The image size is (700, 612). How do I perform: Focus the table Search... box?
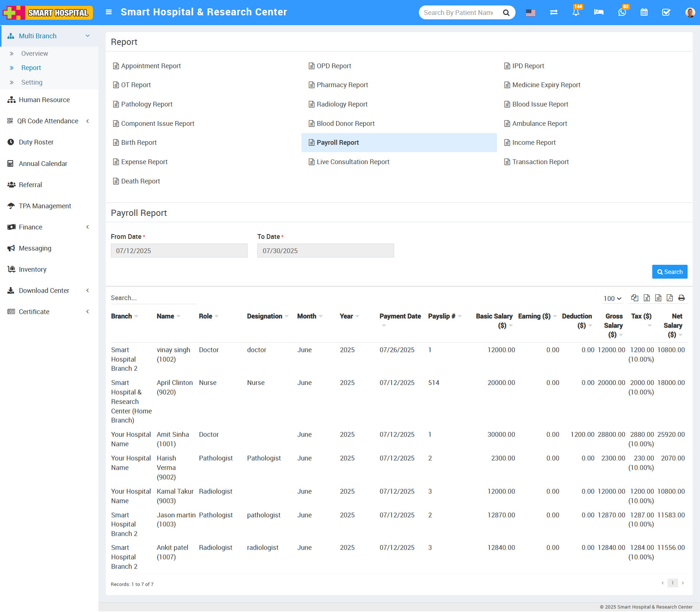[x=153, y=298]
